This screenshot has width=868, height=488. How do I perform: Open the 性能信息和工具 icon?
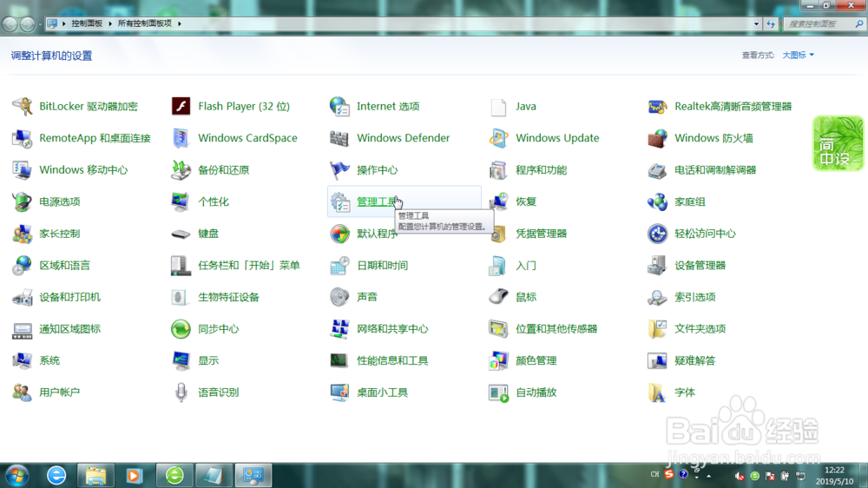(339, 360)
